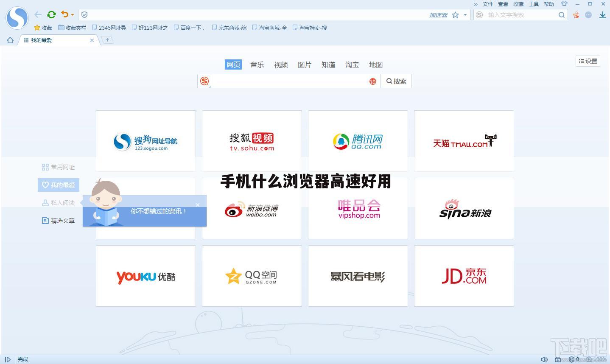Image resolution: width=610 pixels, height=364 pixels.
Task: Open the Sogou shopping bag icon
Action: (576, 15)
